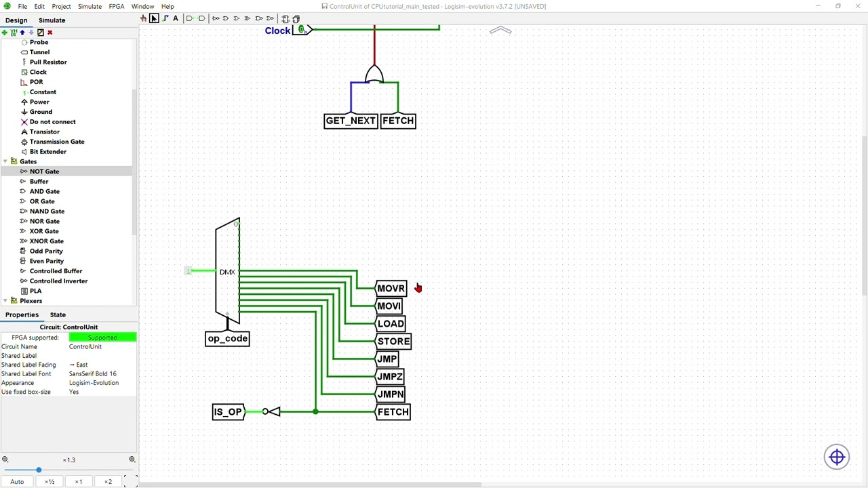Screen dimensions: 868x488
Task: Click the add VHDL entity icon
Action: 14,32
